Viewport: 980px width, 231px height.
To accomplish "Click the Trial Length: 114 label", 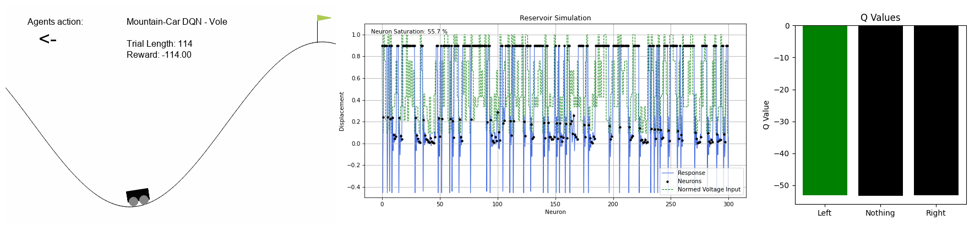I will coord(160,43).
